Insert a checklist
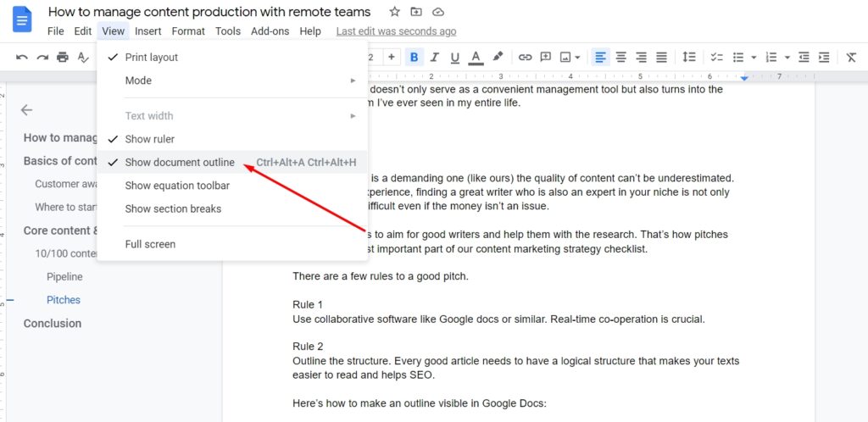 pos(717,57)
